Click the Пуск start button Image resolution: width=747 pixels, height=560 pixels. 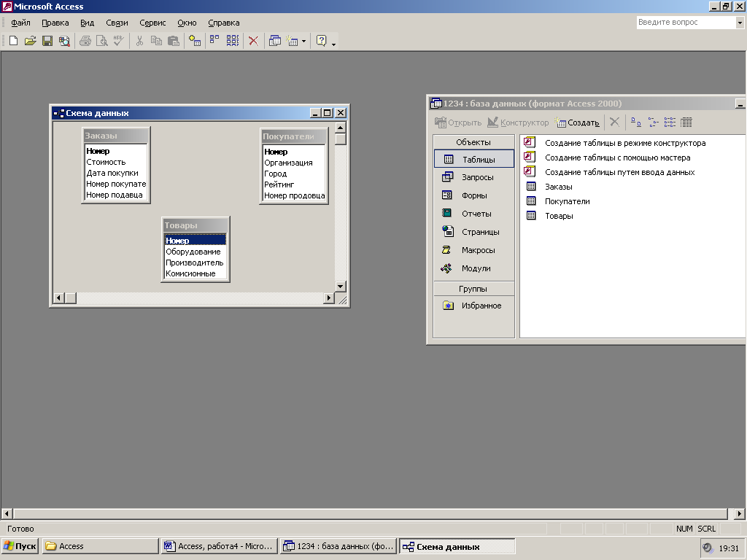tap(20, 546)
